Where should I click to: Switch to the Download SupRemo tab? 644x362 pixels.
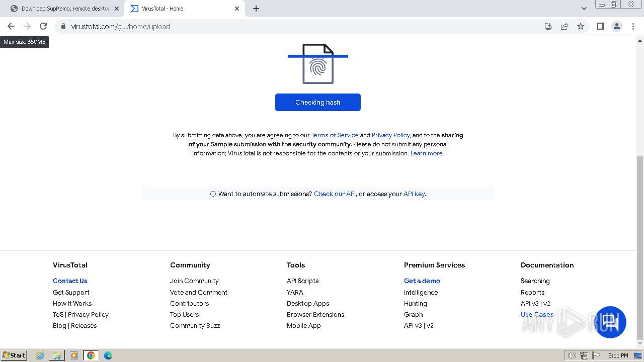click(x=64, y=9)
